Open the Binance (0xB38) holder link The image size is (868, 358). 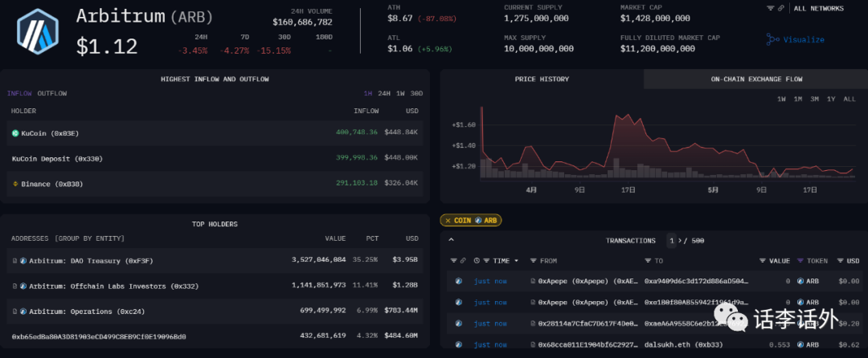tap(52, 184)
